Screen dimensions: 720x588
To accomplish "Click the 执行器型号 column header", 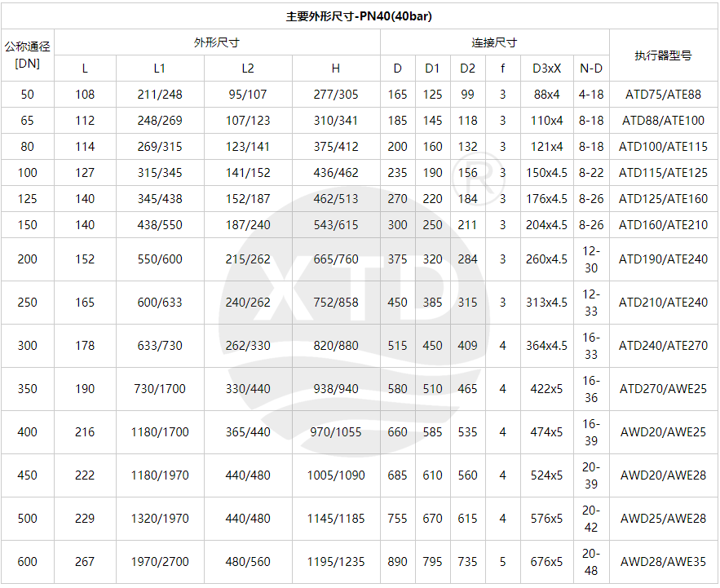I will click(663, 55).
